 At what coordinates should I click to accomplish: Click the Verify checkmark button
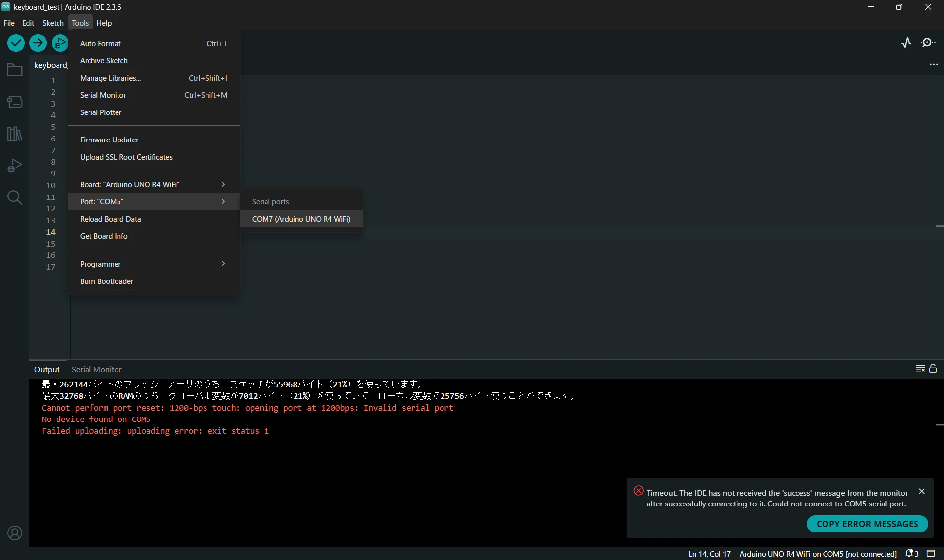pyautogui.click(x=16, y=43)
